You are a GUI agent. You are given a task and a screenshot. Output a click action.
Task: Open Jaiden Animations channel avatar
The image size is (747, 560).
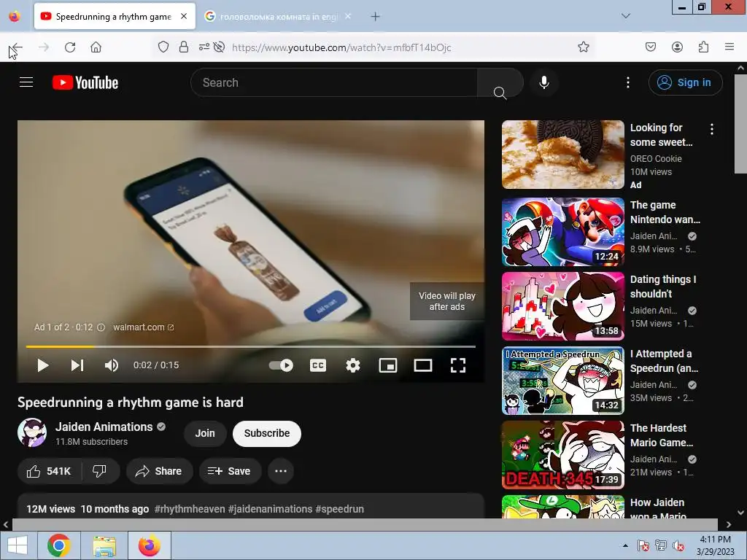coord(32,432)
